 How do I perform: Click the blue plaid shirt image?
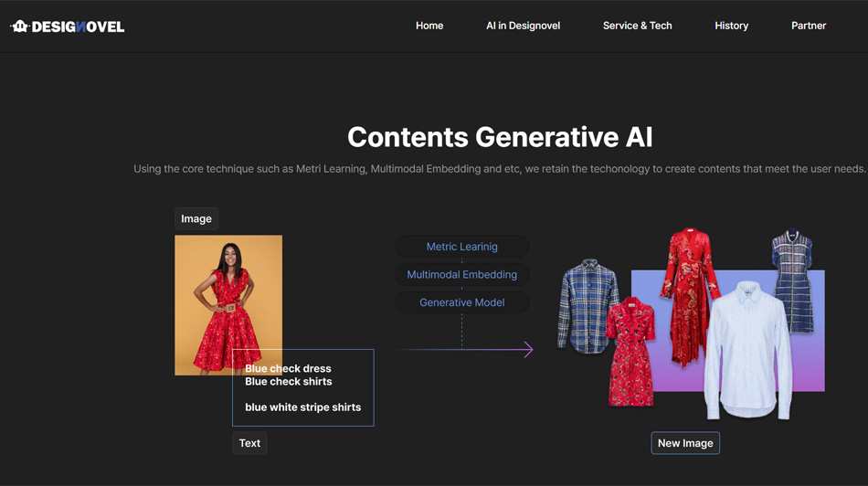tap(586, 306)
